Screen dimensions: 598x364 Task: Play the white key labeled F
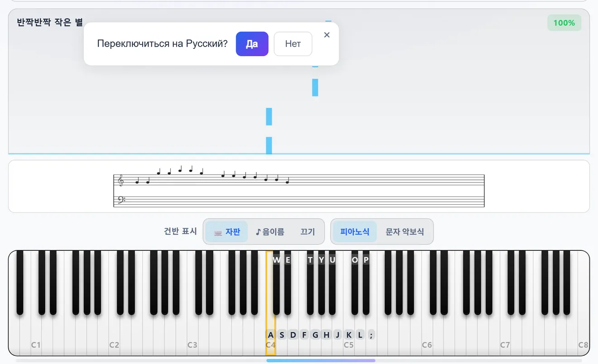304,335
